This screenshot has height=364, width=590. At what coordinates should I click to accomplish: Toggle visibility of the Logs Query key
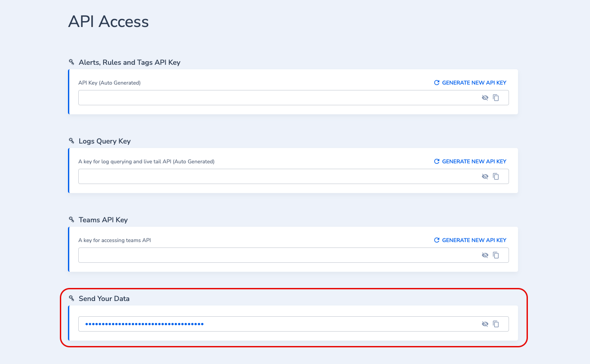click(x=485, y=176)
